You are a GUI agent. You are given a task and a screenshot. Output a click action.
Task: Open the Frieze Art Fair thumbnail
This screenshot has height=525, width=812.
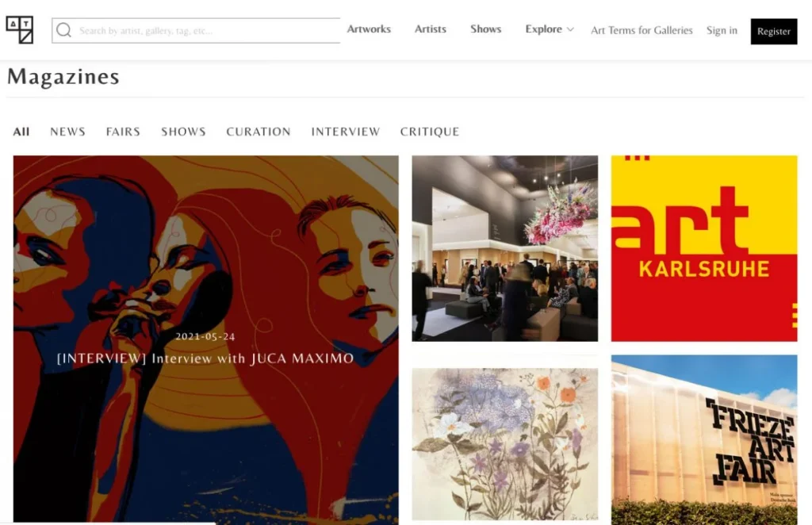click(x=704, y=439)
